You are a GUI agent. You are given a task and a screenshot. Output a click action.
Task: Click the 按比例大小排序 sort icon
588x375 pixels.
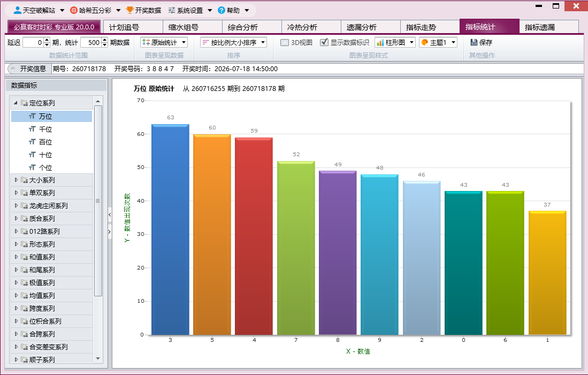point(205,42)
